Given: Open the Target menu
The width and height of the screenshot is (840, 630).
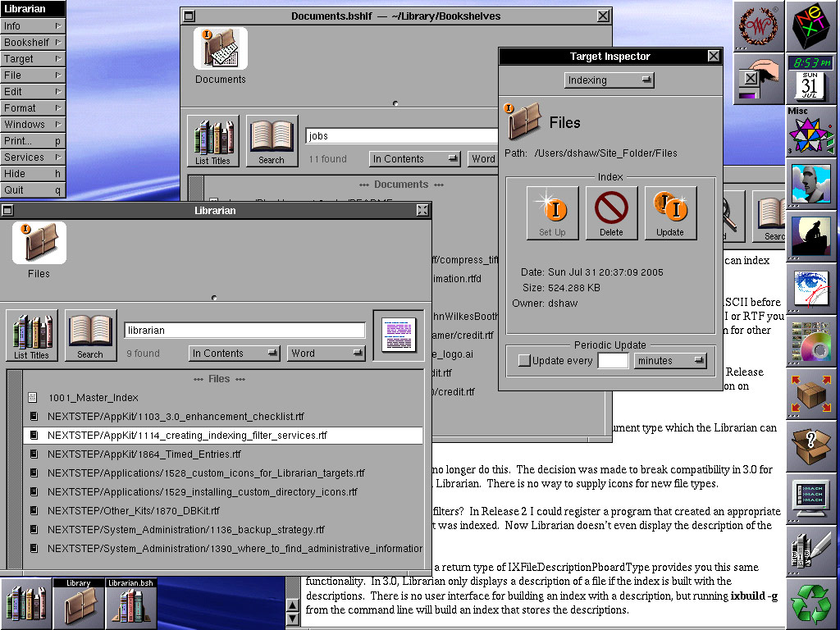Looking at the screenshot, I should point(33,59).
